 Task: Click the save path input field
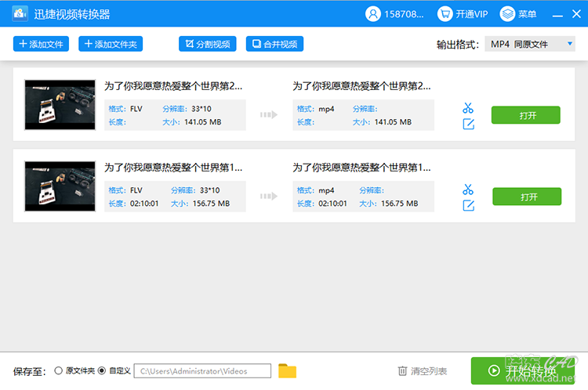202,371
